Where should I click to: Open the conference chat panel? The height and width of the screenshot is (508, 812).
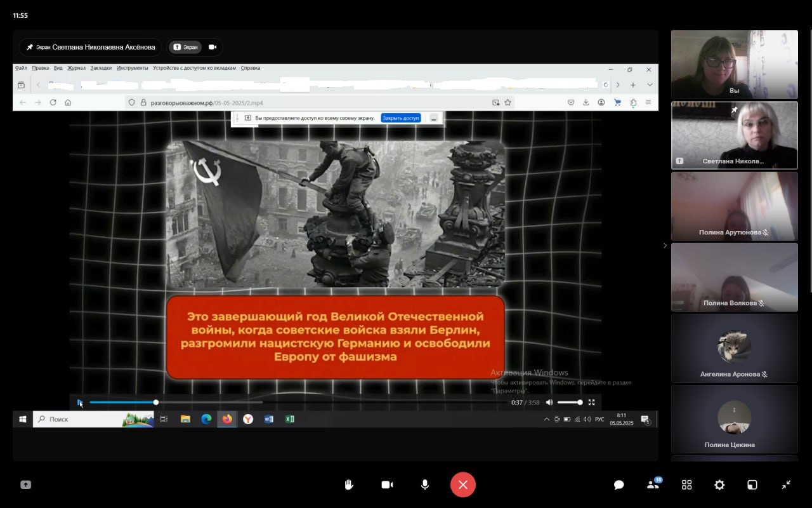619,485
